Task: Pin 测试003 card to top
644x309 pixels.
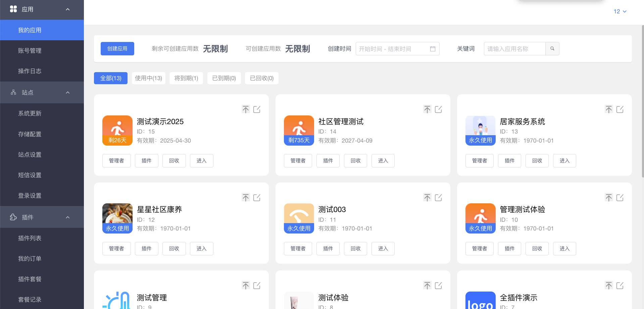Action: (427, 198)
